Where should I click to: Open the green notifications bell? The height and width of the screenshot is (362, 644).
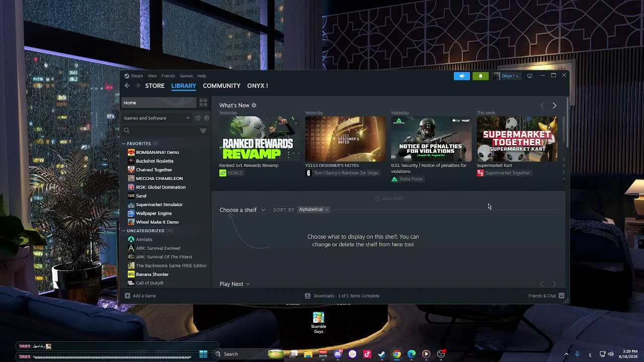coord(480,76)
